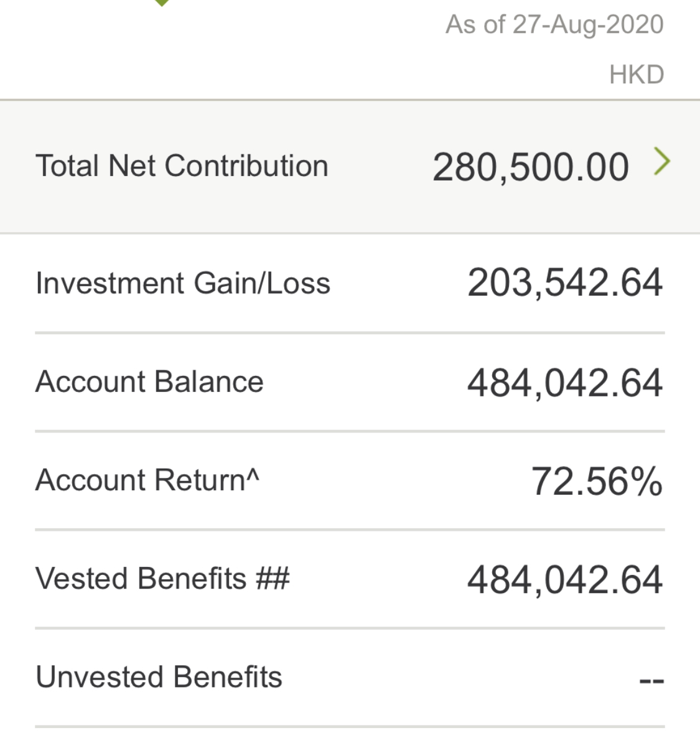
Task: Tap the Vested Benefits value 484,042.64
Action: 565,580
